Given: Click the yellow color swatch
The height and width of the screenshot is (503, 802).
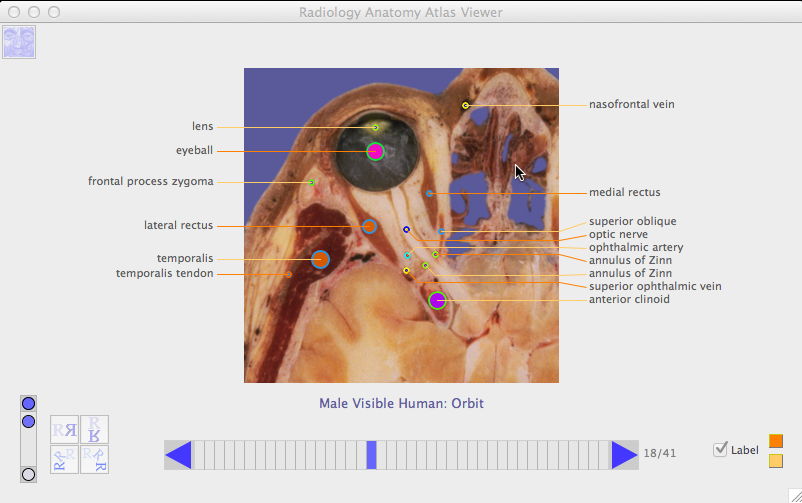Looking at the screenshot, I should point(776,461).
